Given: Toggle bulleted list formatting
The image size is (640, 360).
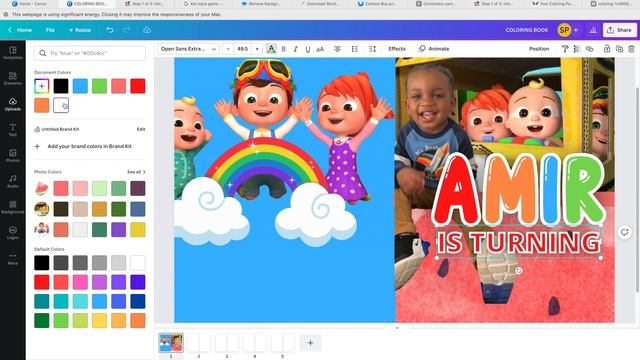Looking at the screenshot, I should click(355, 49).
